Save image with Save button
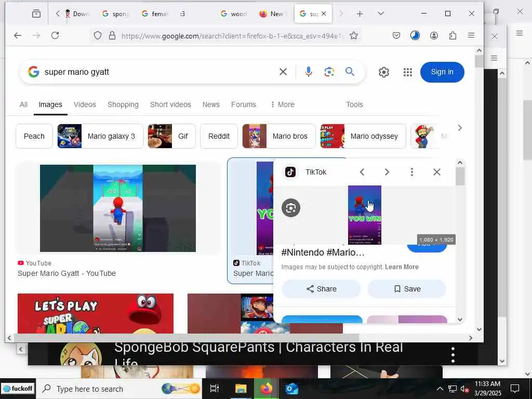The width and height of the screenshot is (532, 399). point(407,289)
